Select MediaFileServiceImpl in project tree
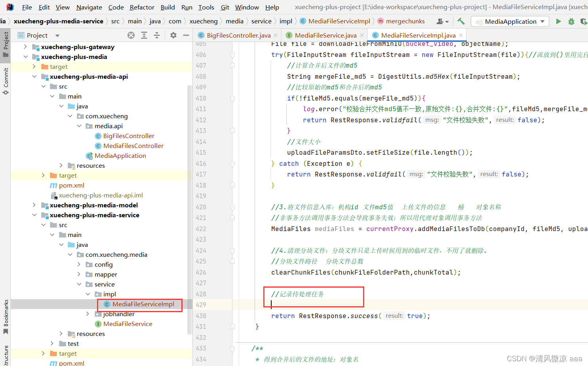 tap(143, 304)
